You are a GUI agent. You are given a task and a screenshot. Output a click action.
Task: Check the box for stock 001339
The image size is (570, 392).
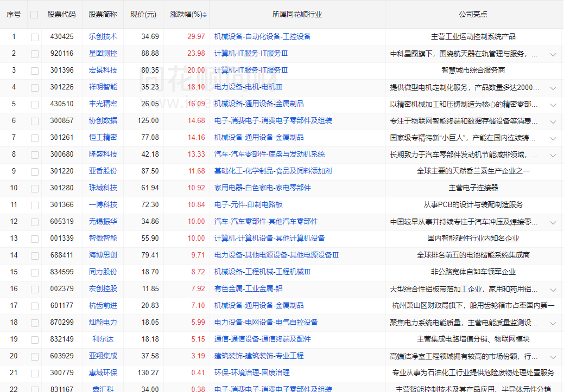click(35, 239)
